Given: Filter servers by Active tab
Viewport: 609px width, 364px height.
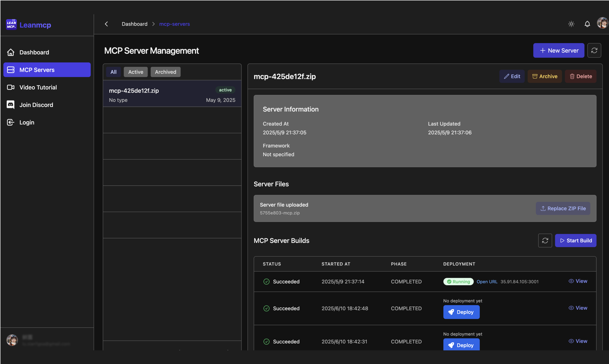Looking at the screenshot, I should [136, 72].
